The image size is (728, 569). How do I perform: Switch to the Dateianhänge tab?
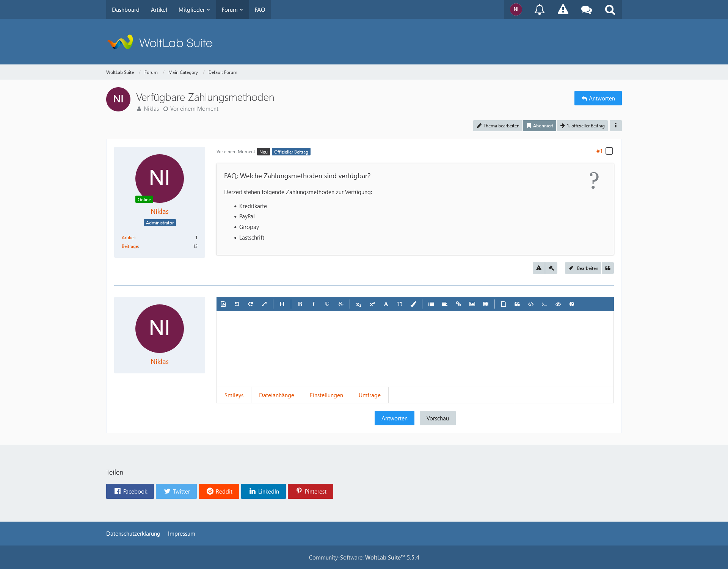(276, 395)
